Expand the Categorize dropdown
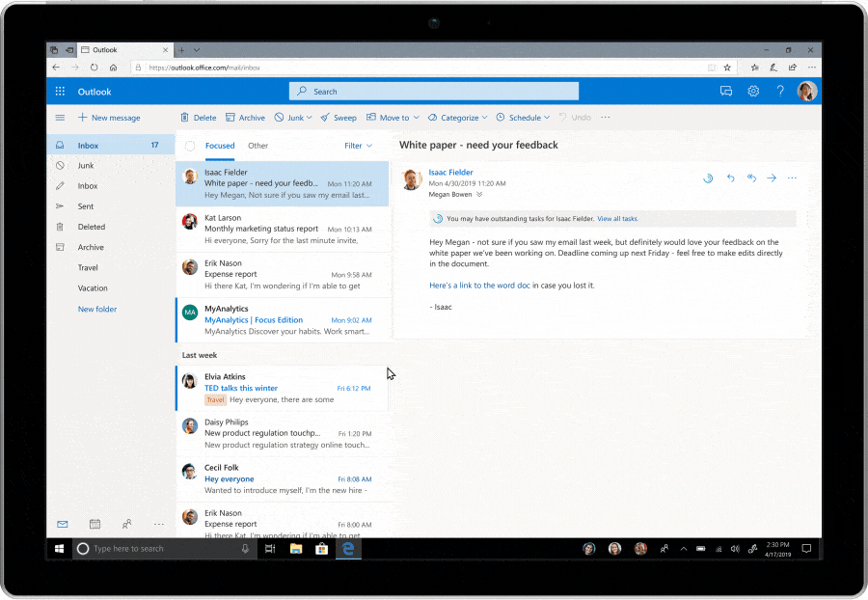868x600 pixels. (457, 117)
